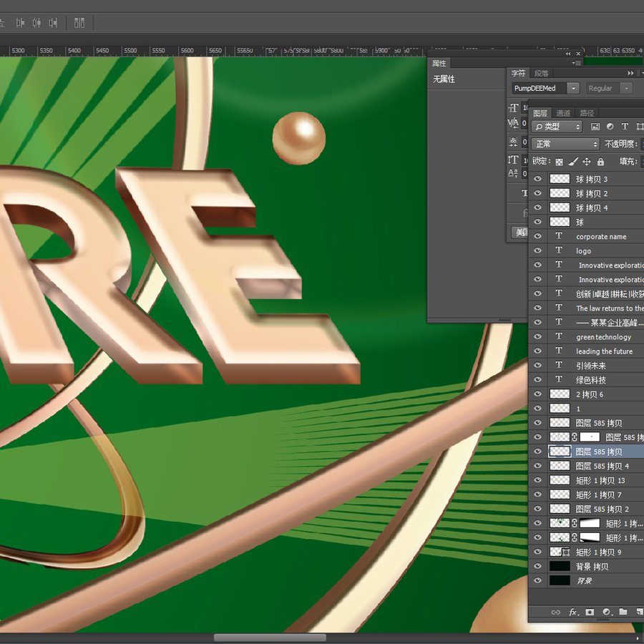
Task: Close the Properties panel
Action: coord(578,54)
